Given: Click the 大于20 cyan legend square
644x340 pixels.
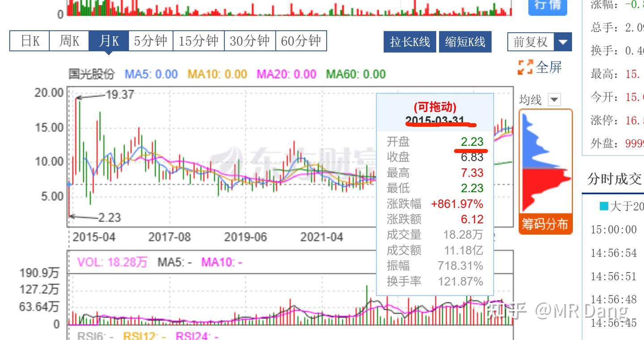Looking at the screenshot, I should point(603,206).
